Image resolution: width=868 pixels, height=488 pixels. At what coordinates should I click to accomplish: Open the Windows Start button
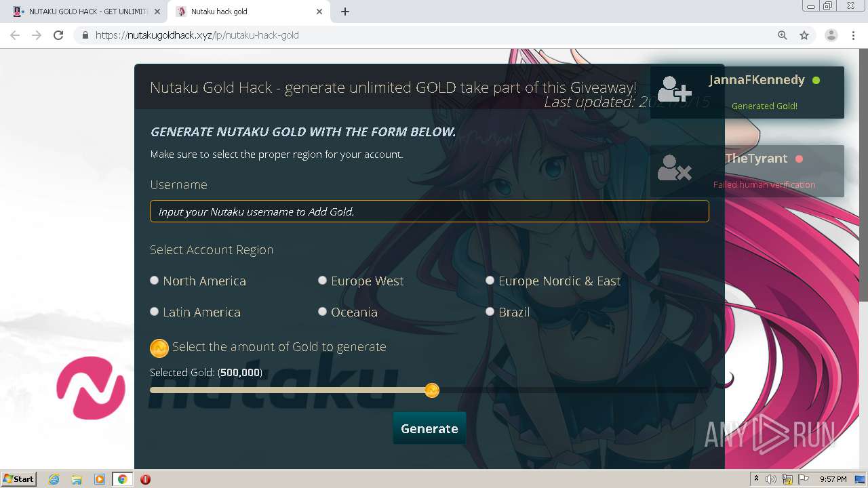18,479
